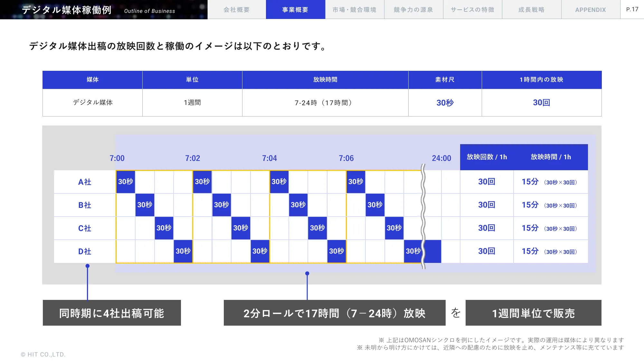Image resolution: width=644 pixels, height=362 pixels.
Task: Select the 7:00 time column header
Action: click(x=117, y=158)
